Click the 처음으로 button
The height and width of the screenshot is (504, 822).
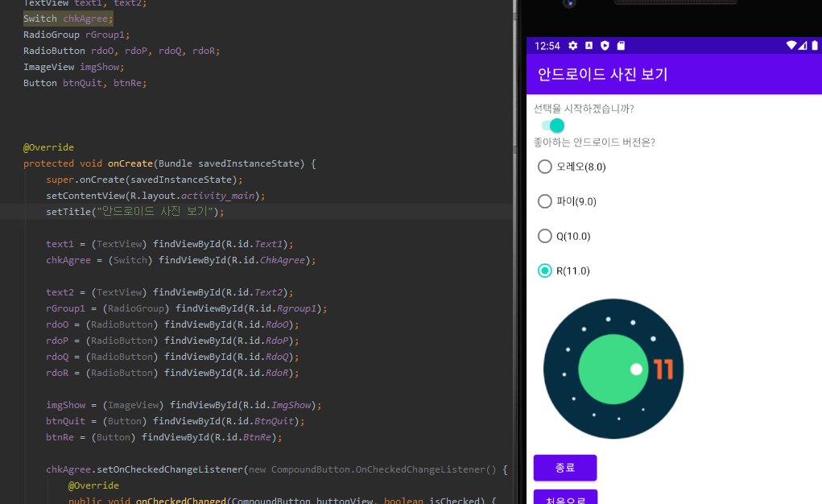(565, 498)
